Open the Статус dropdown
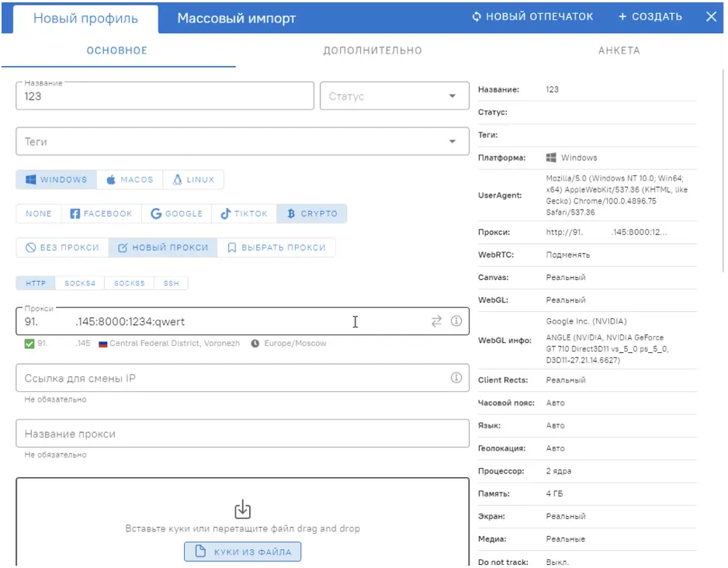 pyautogui.click(x=393, y=96)
